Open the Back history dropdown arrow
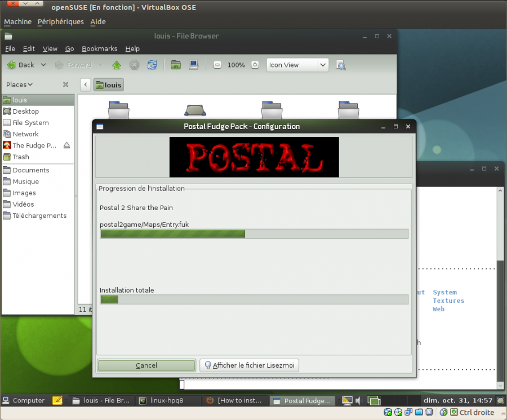Screen dimensions: 507x420 point(43,65)
